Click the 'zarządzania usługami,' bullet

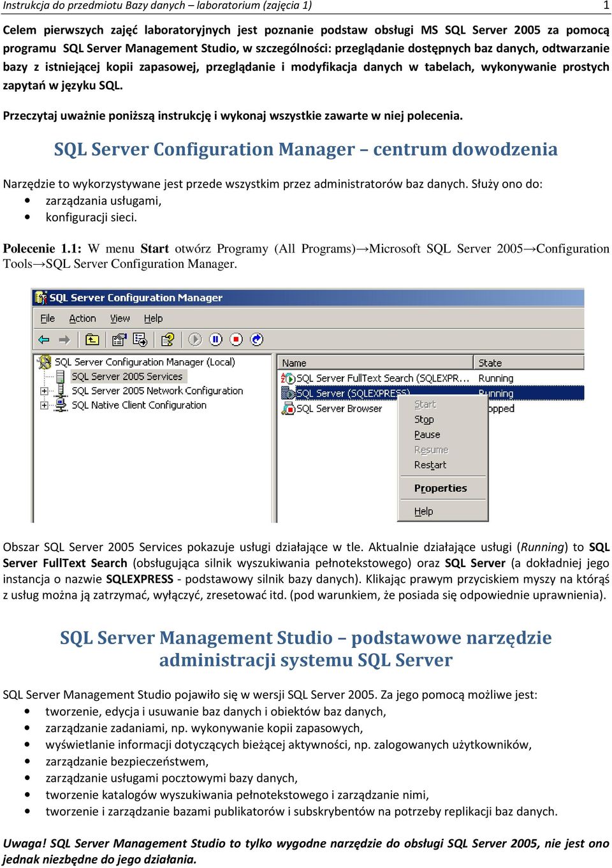point(103,200)
